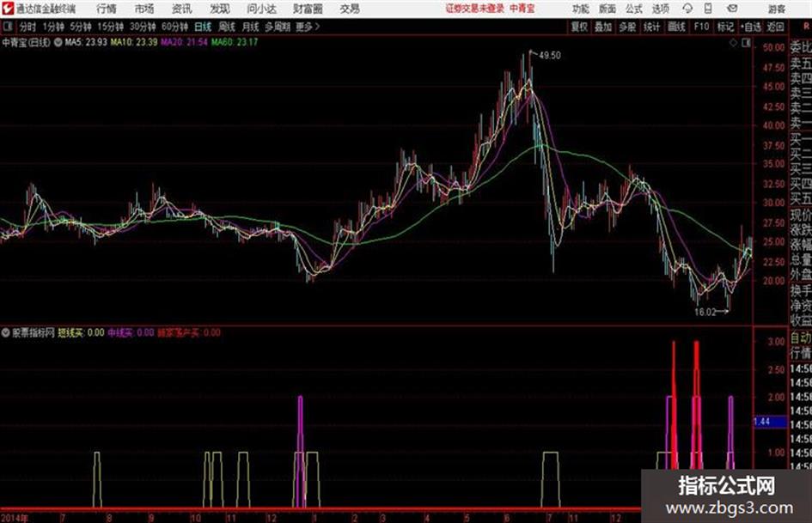The image size is (812, 523).
Task: Open the 版面 menu
Action: coord(607,9)
